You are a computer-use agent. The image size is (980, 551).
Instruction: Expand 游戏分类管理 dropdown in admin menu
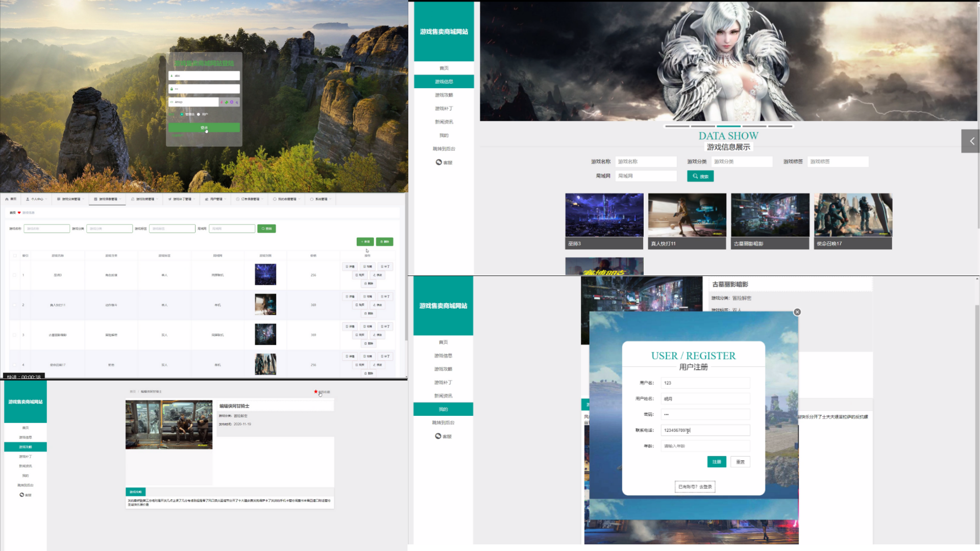point(69,199)
